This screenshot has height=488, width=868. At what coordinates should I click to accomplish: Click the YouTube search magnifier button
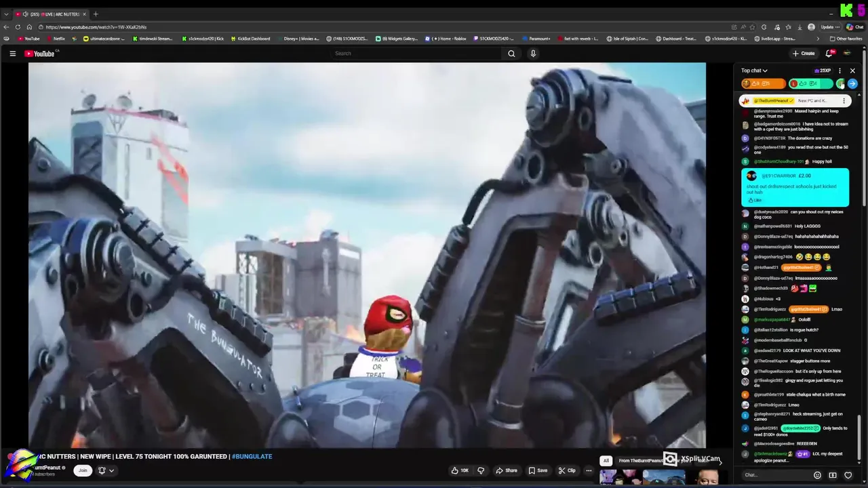[511, 54]
